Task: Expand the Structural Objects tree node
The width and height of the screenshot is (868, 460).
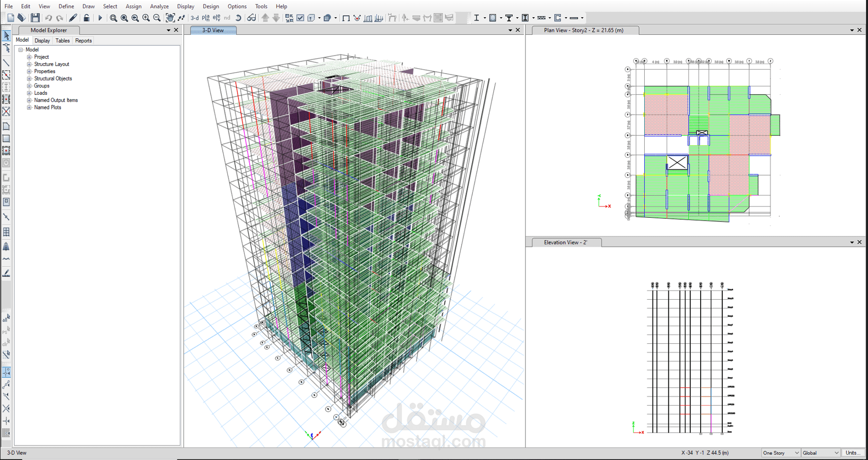Action: (29, 78)
